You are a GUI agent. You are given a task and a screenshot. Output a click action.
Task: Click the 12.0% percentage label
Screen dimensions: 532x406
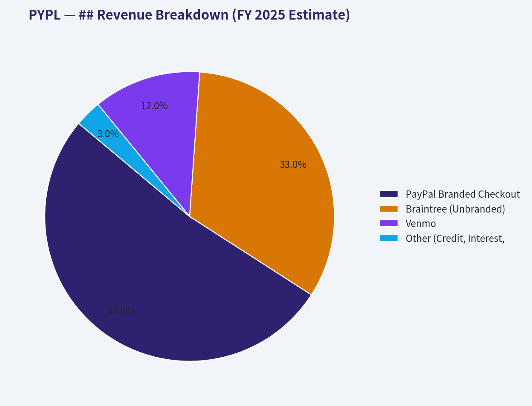tap(154, 106)
